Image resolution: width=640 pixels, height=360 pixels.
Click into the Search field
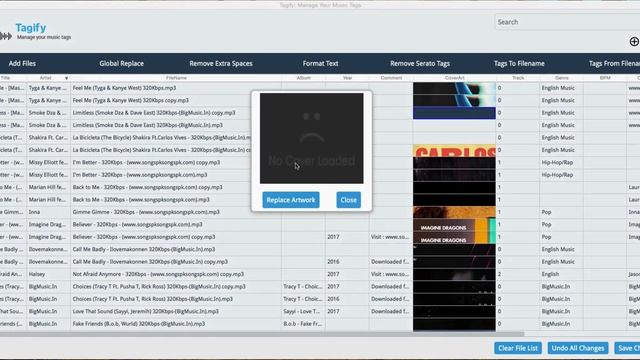[x=567, y=22]
